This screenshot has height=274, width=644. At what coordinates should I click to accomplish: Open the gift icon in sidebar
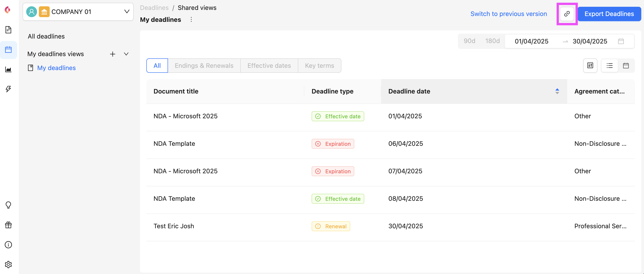[8, 225]
